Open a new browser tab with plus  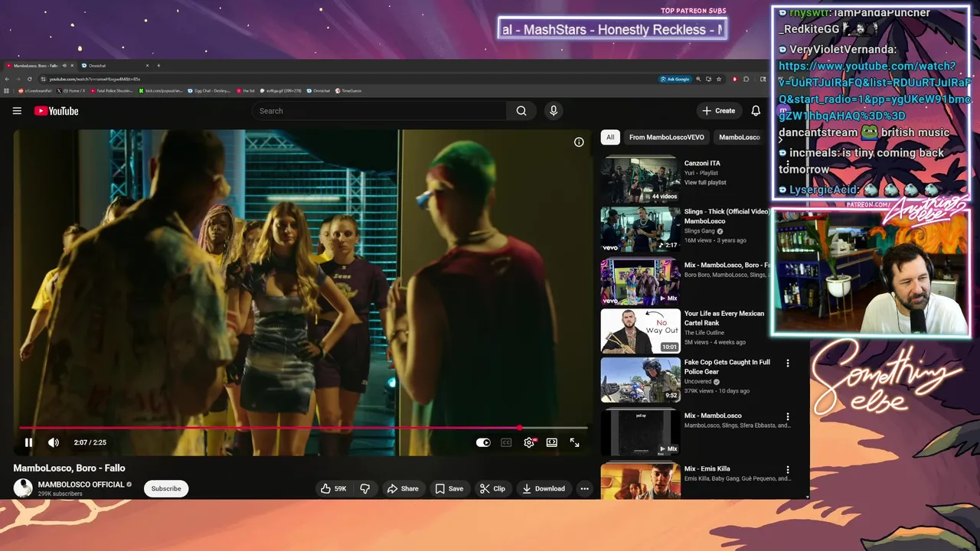point(158,66)
